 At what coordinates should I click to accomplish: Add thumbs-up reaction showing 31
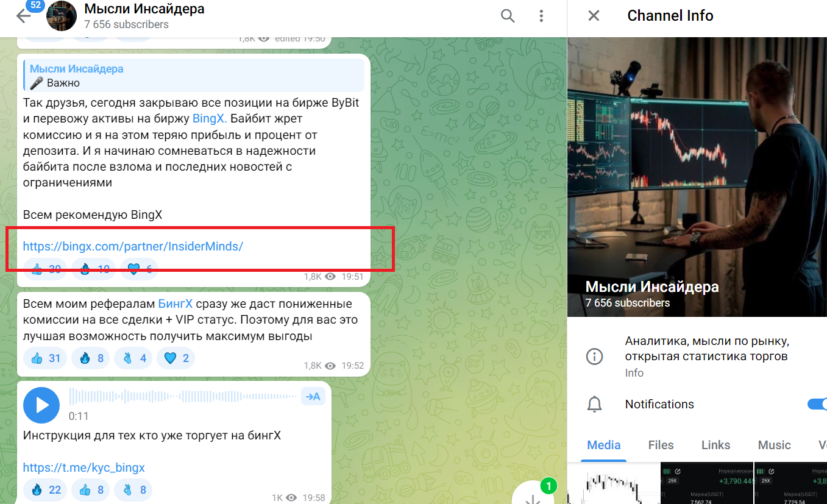(45, 358)
